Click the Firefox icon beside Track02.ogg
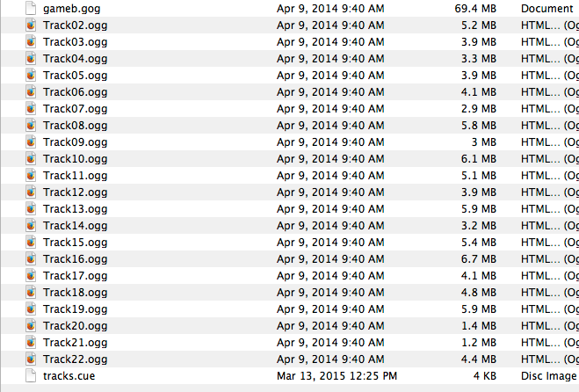 [x=31, y=25]
